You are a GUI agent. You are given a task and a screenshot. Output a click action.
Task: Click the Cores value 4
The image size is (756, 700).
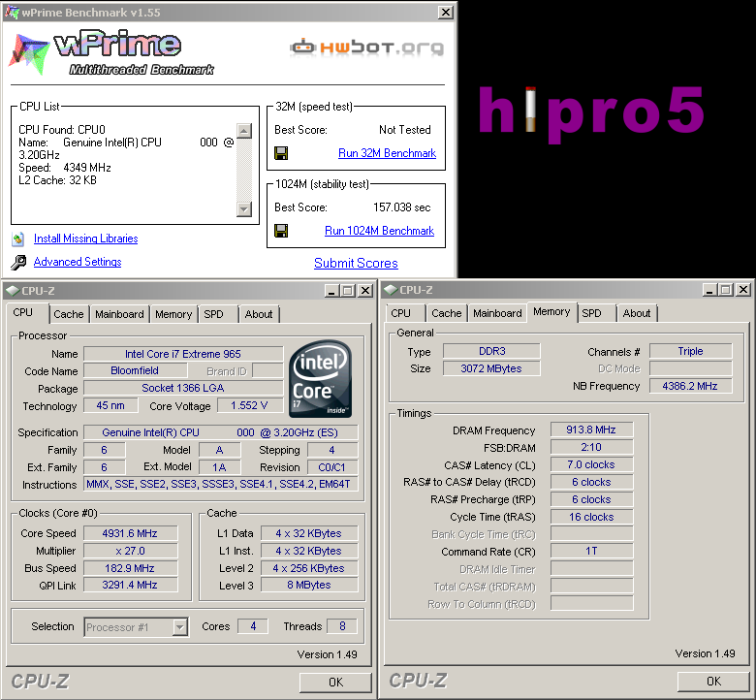[253, 626]
